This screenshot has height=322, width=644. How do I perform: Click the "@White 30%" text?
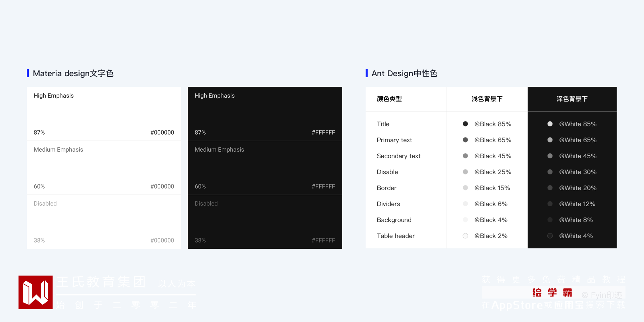pyautogui.click(x=578, y=172)
